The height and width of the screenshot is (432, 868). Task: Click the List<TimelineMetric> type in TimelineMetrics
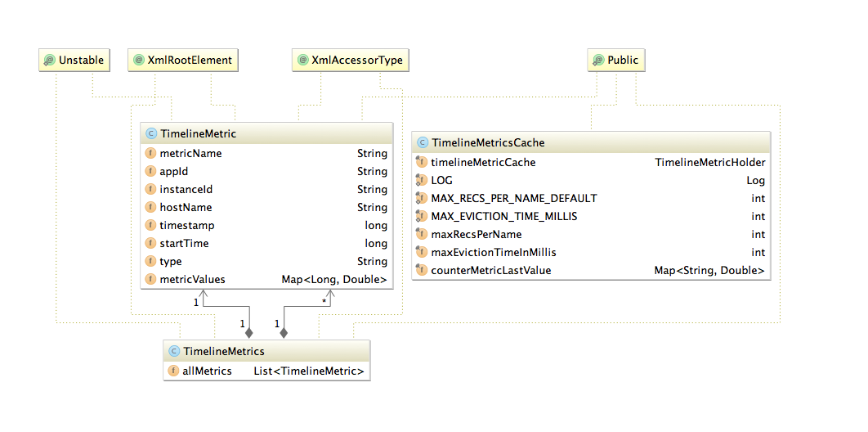pos(309,371)
